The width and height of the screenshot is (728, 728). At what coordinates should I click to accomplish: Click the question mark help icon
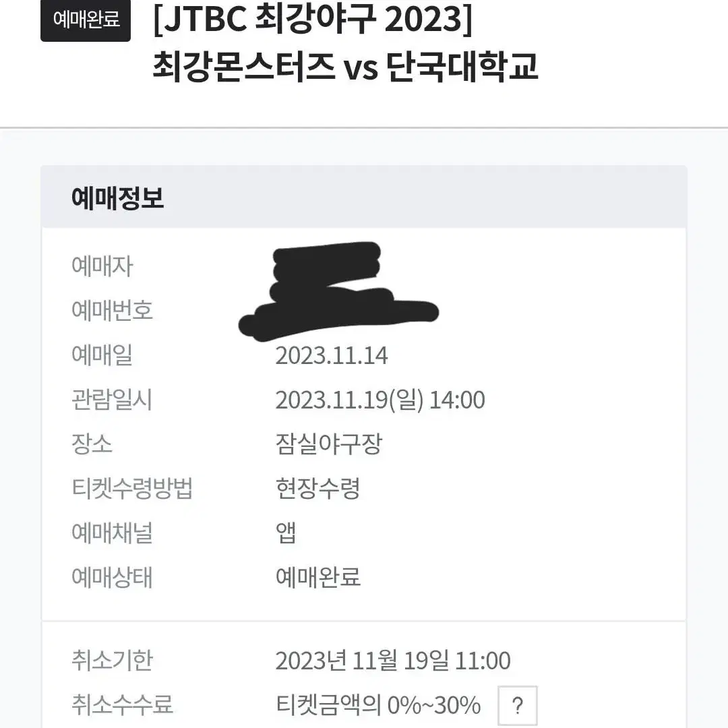point(517,705)
